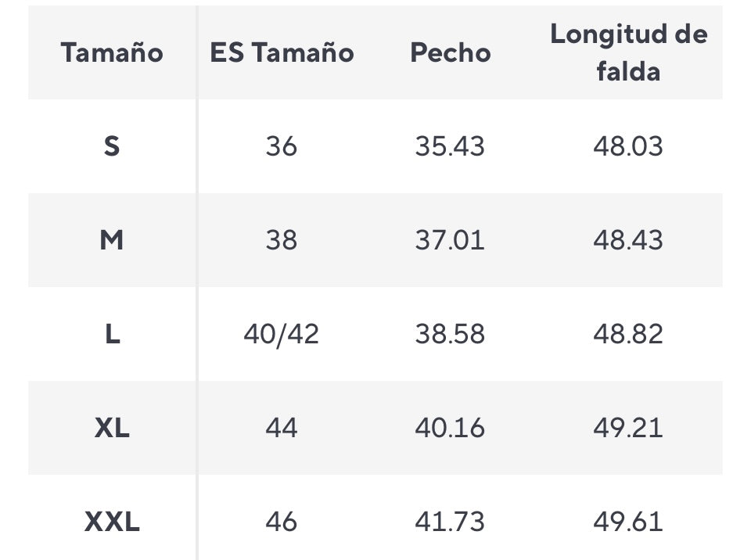
Task: Click the 40/42 ES size cell
Action: (x=282, y=334)
